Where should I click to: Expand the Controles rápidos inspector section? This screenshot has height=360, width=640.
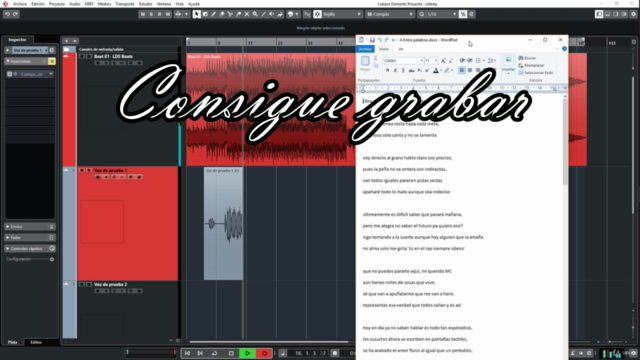(30, 249)
